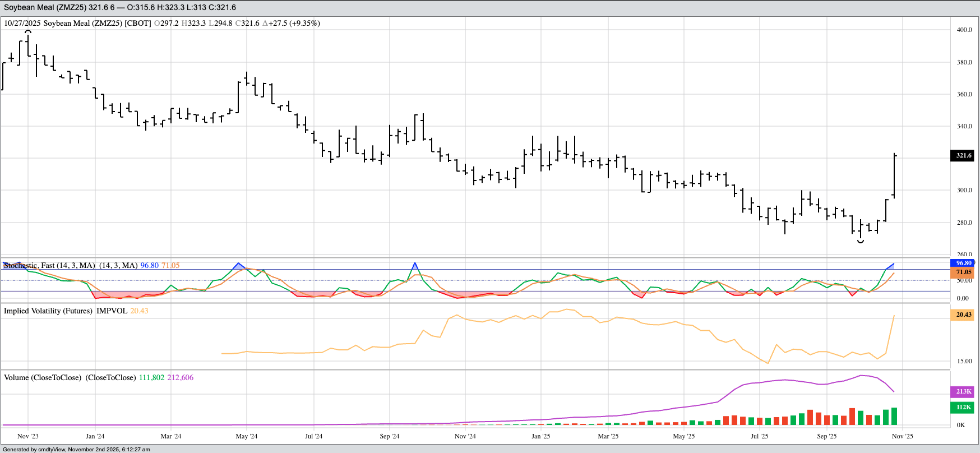Click the 20.43 implied volatility value tag

coord(963,315)
